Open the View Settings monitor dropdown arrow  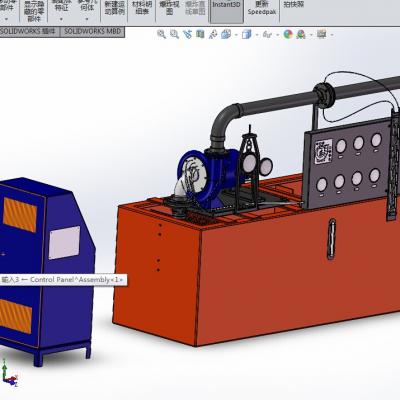pos(332,35)
